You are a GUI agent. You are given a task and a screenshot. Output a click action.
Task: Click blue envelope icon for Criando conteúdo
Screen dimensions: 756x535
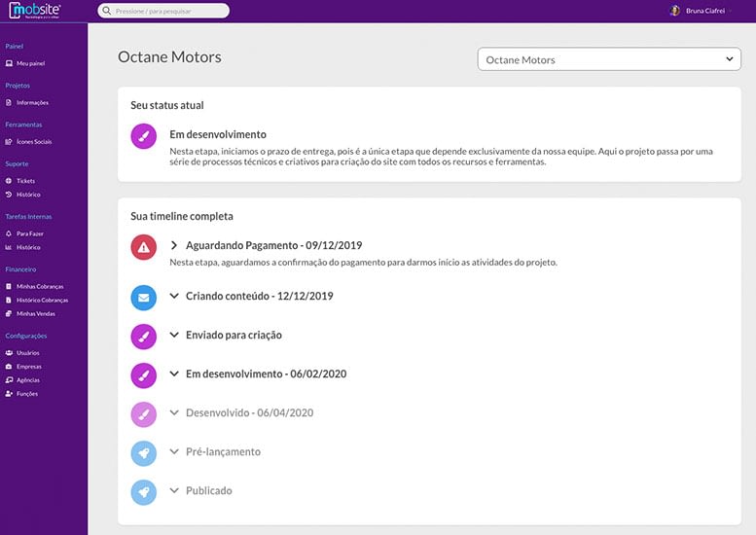coord(144,298)
